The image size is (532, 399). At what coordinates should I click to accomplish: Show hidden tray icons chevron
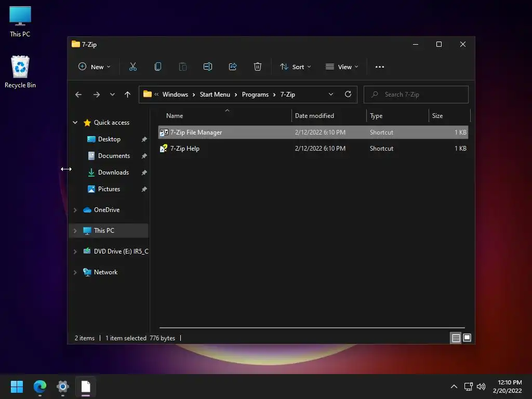click(x=454, y=387)
